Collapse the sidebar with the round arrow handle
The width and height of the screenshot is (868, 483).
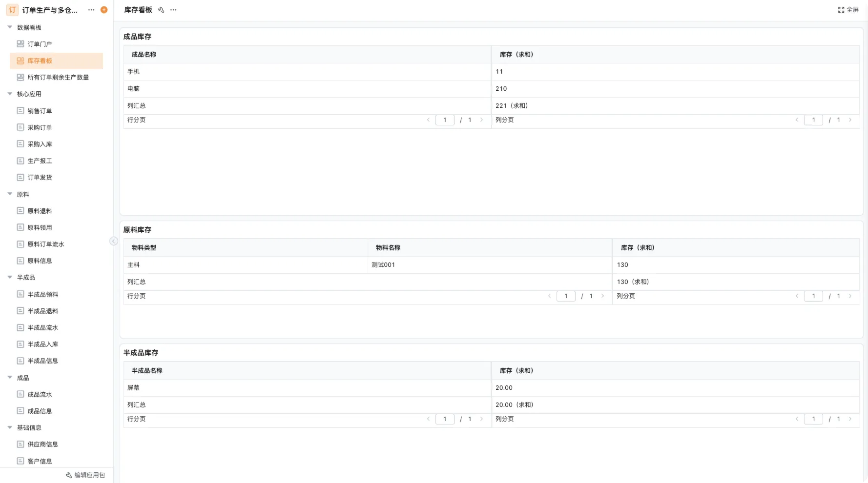114,241
